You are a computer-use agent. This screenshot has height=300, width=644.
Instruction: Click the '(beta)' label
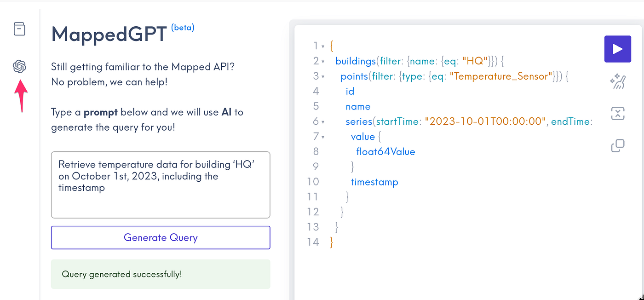click(183, 28)
